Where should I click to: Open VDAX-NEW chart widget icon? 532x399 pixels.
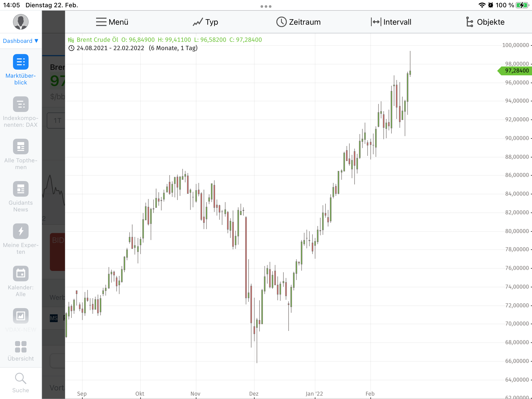(21, 316)
